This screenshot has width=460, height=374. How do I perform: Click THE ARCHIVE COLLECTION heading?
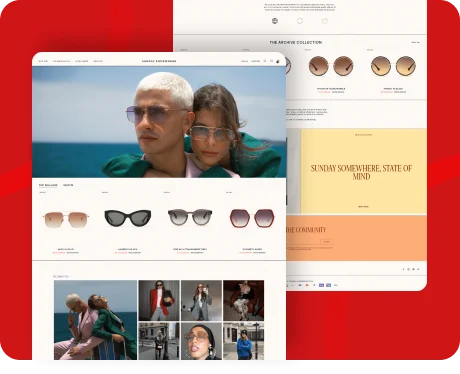(x=296, y=43)
